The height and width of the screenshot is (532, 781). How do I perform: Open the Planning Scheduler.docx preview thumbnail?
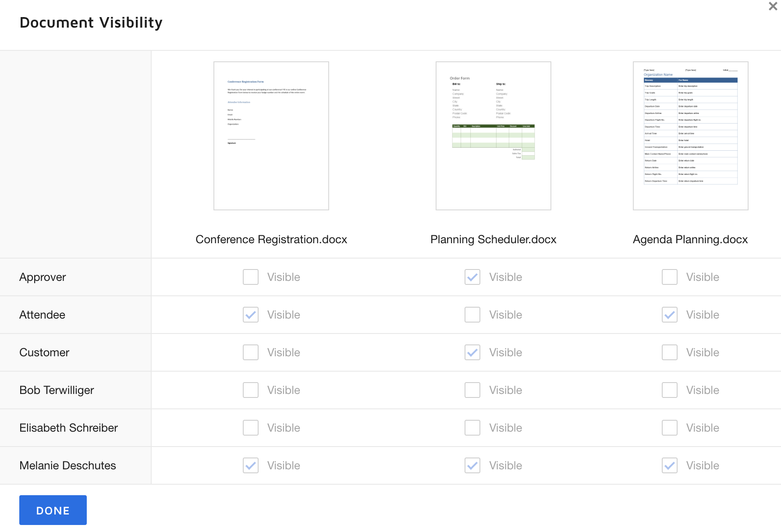click(x=493, y=135)
